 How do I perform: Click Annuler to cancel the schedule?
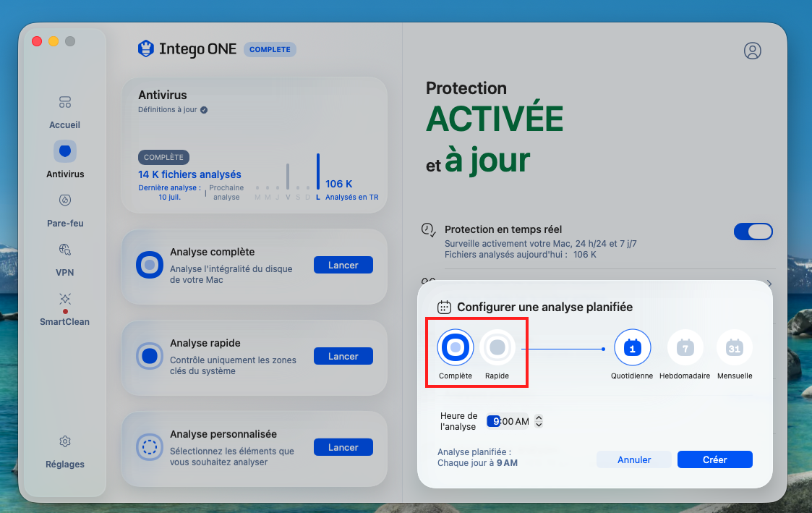point(634,459)
